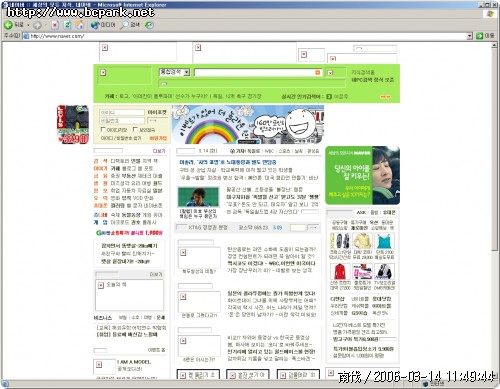
Task: Click the stock search input in ticker bar
Action: (x=298, y=227)
